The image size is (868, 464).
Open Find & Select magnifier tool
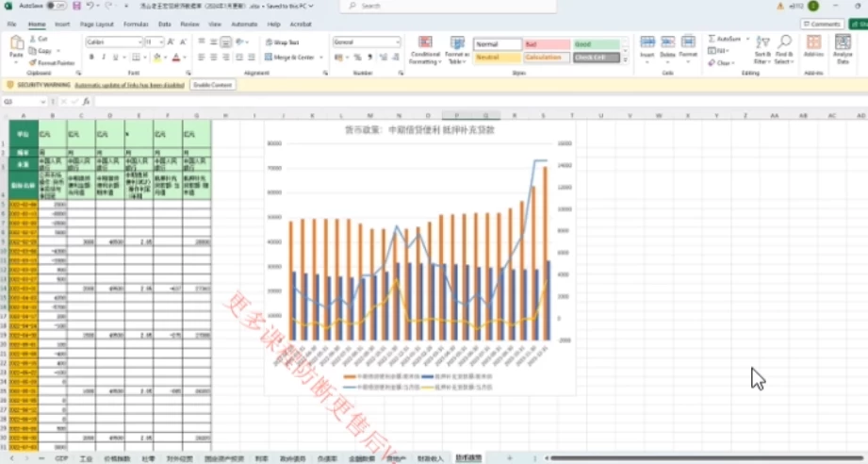[x=784, y=43]
